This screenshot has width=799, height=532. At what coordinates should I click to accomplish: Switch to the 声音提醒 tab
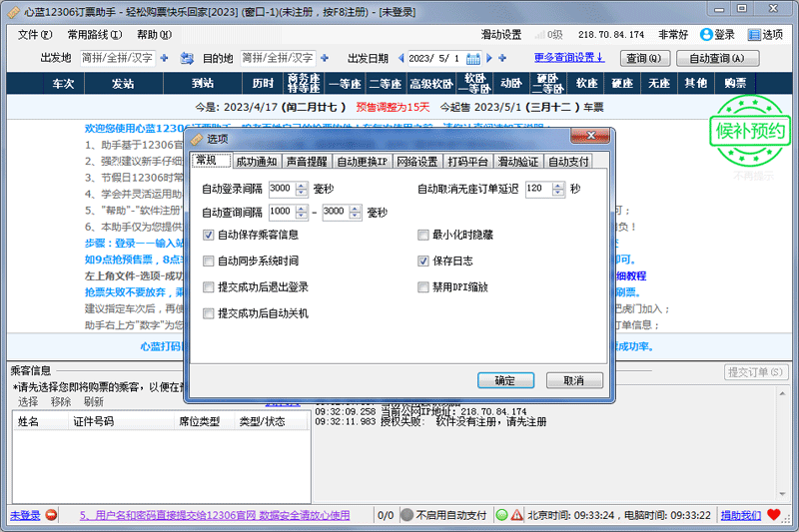306,161
